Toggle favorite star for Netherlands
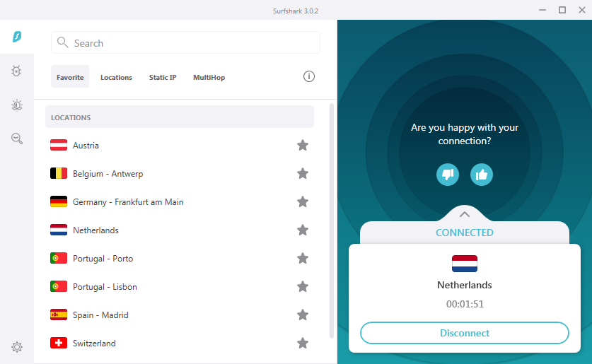This screenshot has height=364, width=592. tap(303, 230)
